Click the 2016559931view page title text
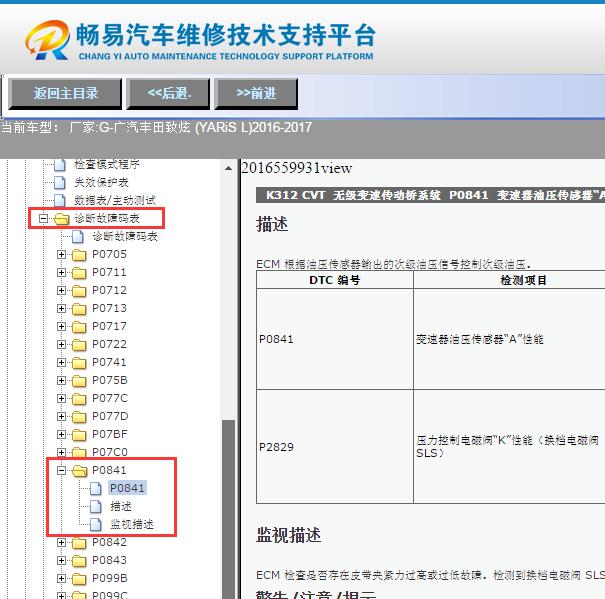This screenshot has width=605, height=599. pyautogui.click(x=297, y=169)
